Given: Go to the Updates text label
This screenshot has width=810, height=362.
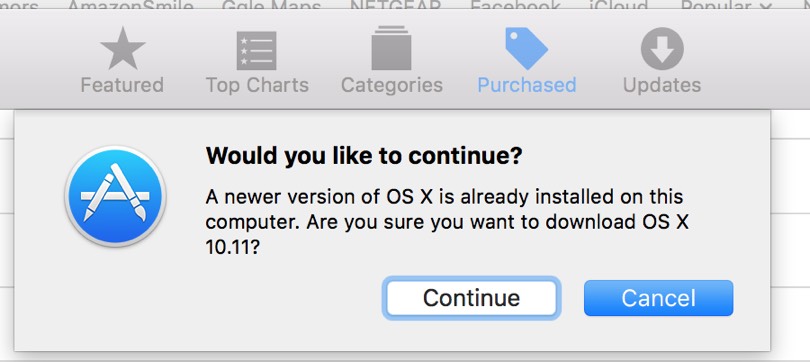Looking at the screenshot, I should pos(662,86).
